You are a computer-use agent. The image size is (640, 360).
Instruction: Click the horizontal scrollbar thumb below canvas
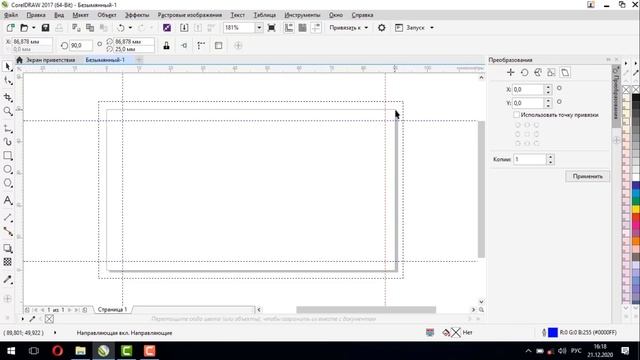366,310
